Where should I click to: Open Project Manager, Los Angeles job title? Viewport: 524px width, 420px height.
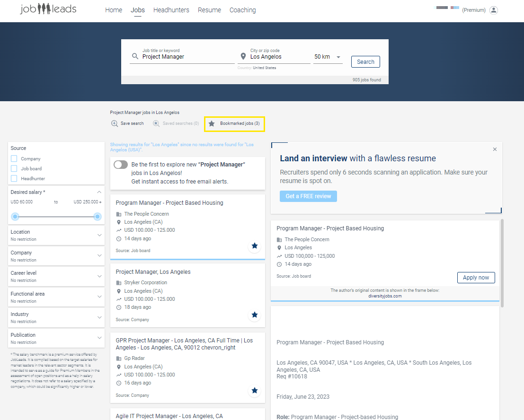pos(153,272)
